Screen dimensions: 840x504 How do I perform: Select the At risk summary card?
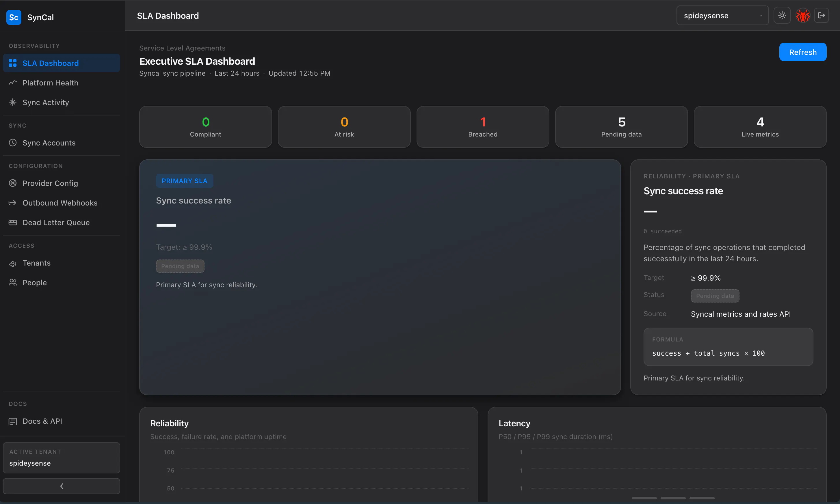344,127
